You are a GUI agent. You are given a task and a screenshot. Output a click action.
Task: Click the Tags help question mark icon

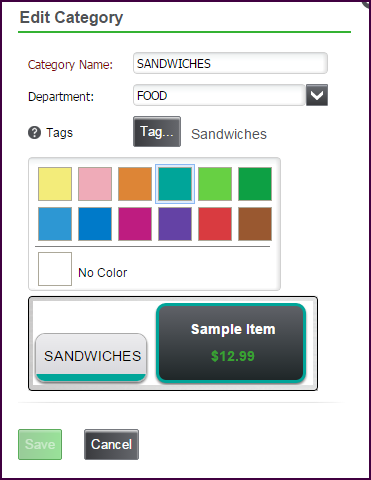(34, 133)
